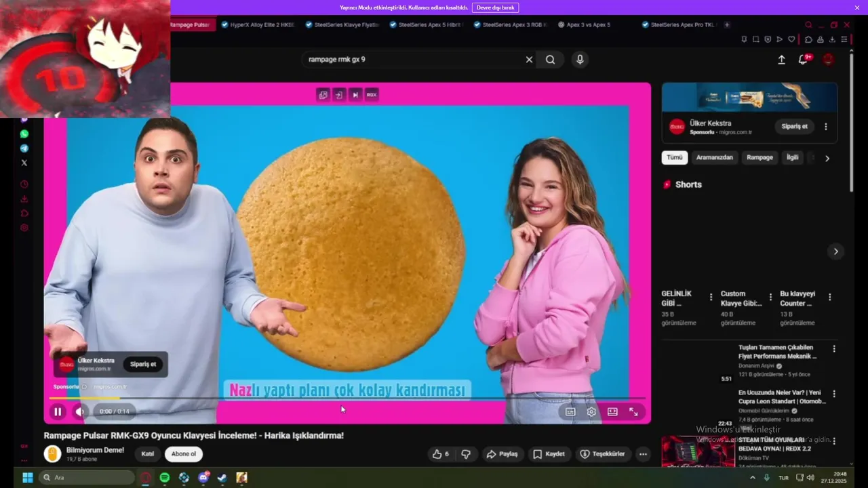Enter fullscreen on the video player
The image size is (868, 488).
coord(633,411)
